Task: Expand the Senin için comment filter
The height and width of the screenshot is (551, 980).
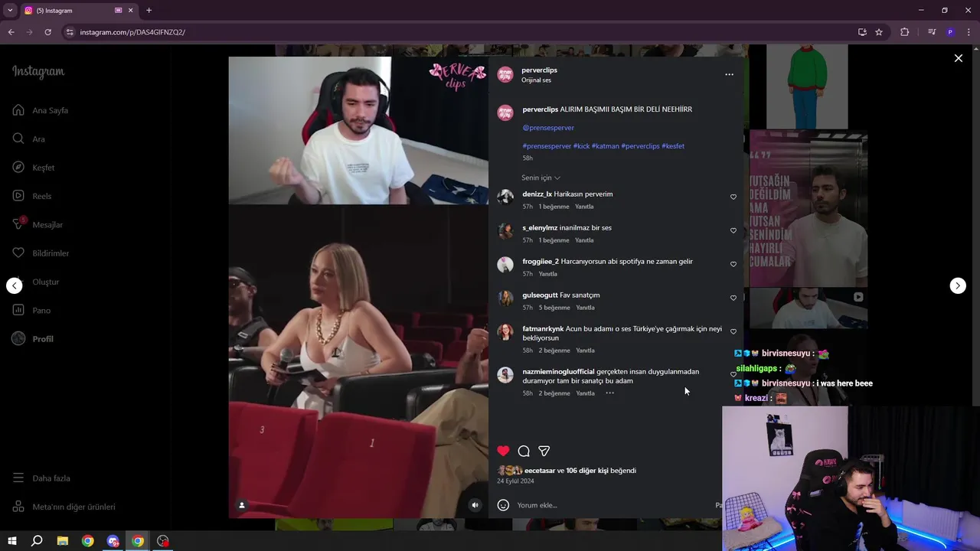Action: (541, 178)
